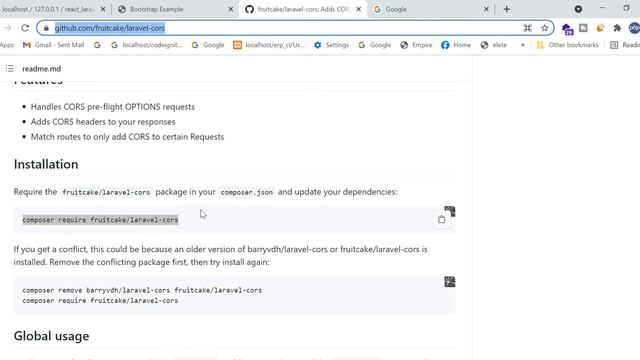Click 'Handles CORS pre-flight OPTIONS requests' bullet
The width and height of the screenshot is (640, 360).
tap(113, 107)
